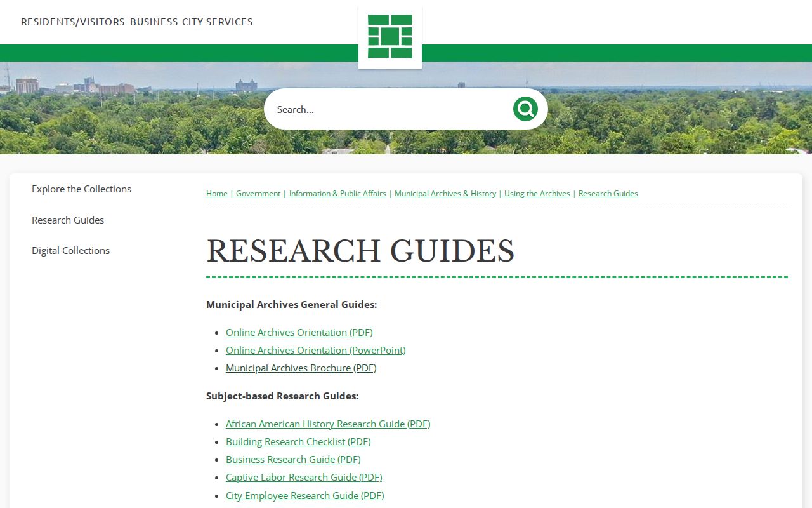This screenshot has height=508, width=812.
Task: Open City Employee Research Guide (PDF)
Action: [305, 495]
